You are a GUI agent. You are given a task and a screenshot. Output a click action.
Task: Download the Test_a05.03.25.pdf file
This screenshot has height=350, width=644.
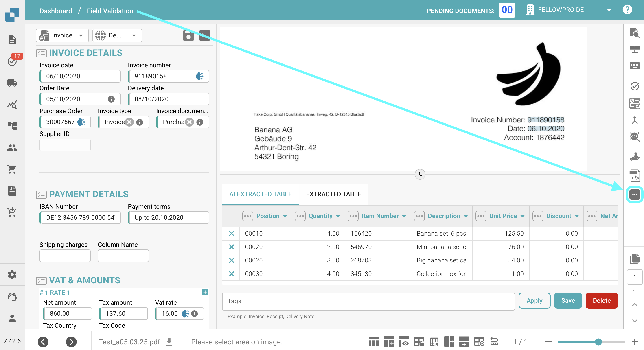point(169,341)
